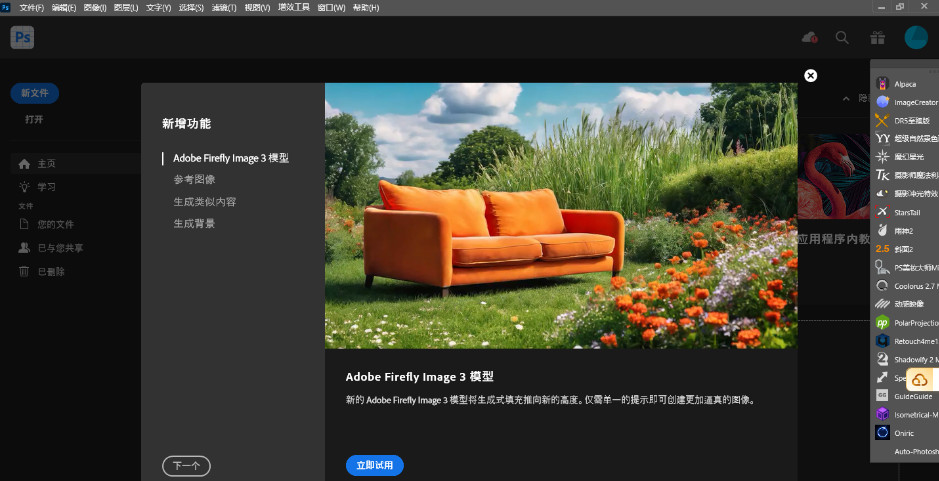This screenshot has width=939, height=481.
Task: Launch the ImageCreator plugin icon
Action: 882,102
